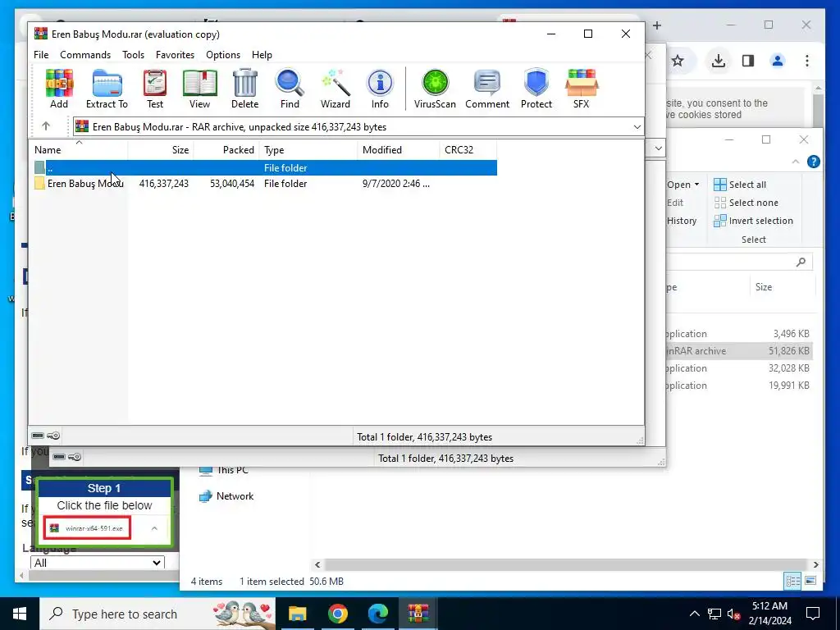Screen dimensions: 840x630
Task: Bookmark the page with Chrome's star icon
Action: 678,61
